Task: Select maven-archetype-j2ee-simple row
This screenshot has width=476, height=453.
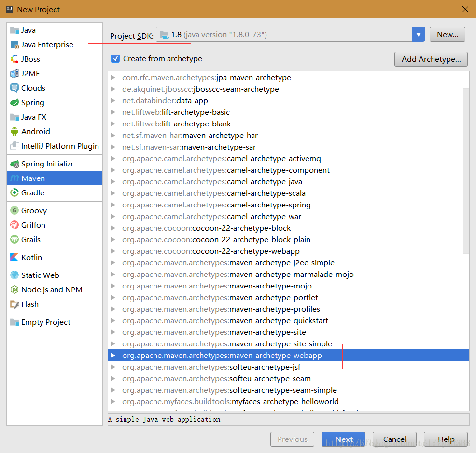Action: point(288,263)
